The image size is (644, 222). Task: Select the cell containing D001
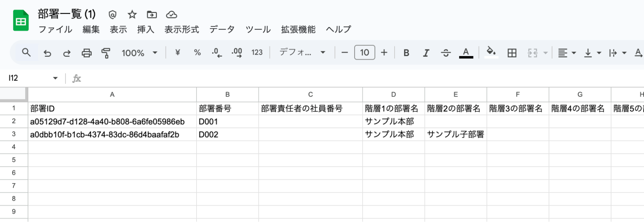click(227, 122)
